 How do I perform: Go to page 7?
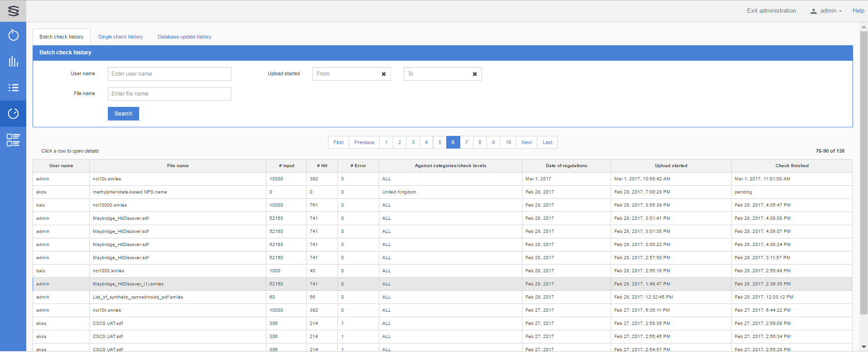tap(467, 142)
